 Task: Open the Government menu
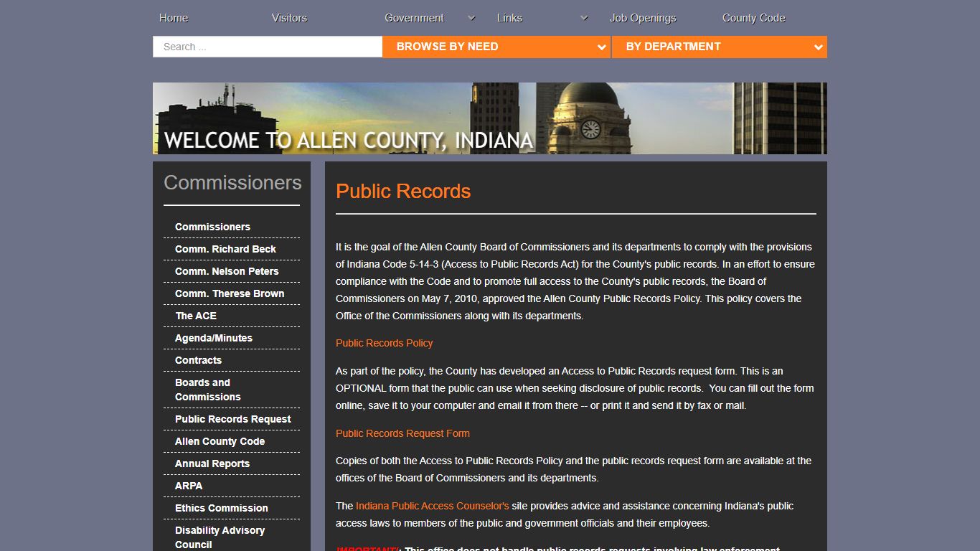coord(414,18)
